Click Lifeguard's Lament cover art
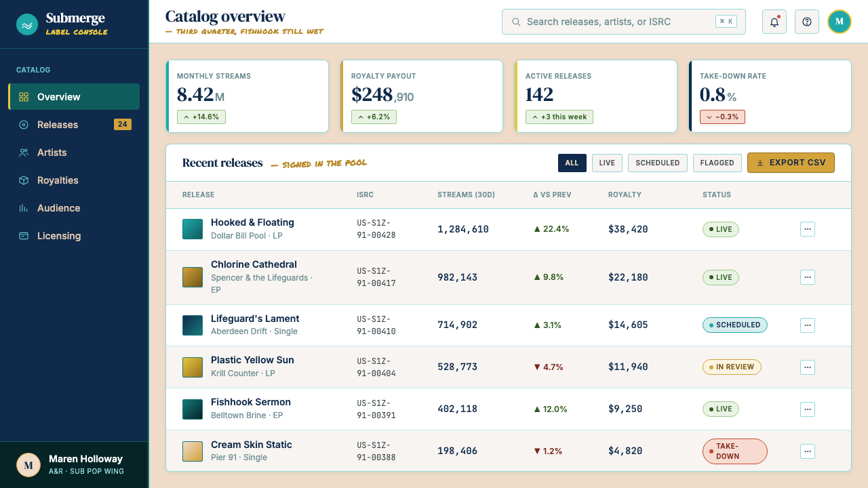 (x=193, y=325)
